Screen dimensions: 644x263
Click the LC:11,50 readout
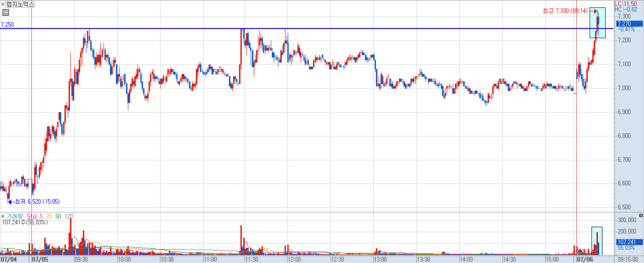pos(626,4)
